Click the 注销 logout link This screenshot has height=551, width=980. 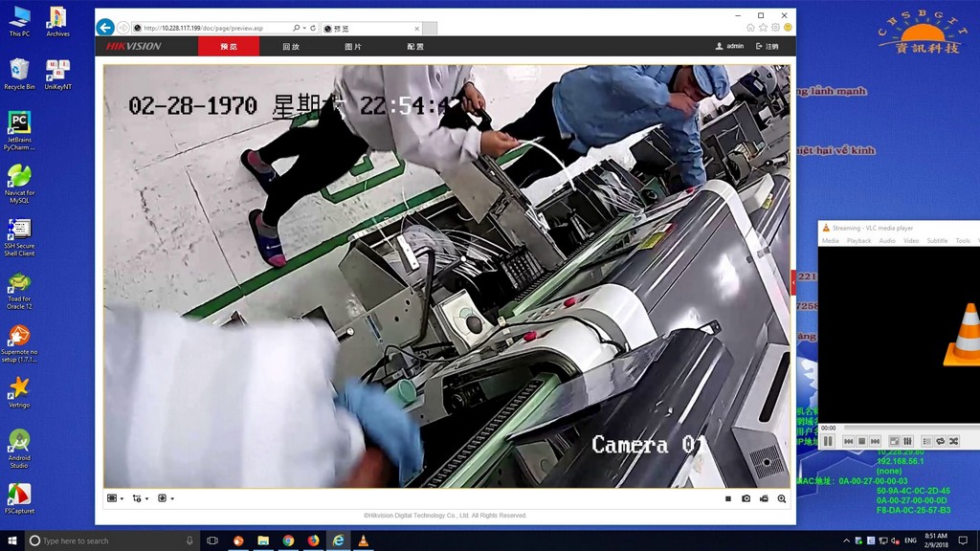pos(768,46)
